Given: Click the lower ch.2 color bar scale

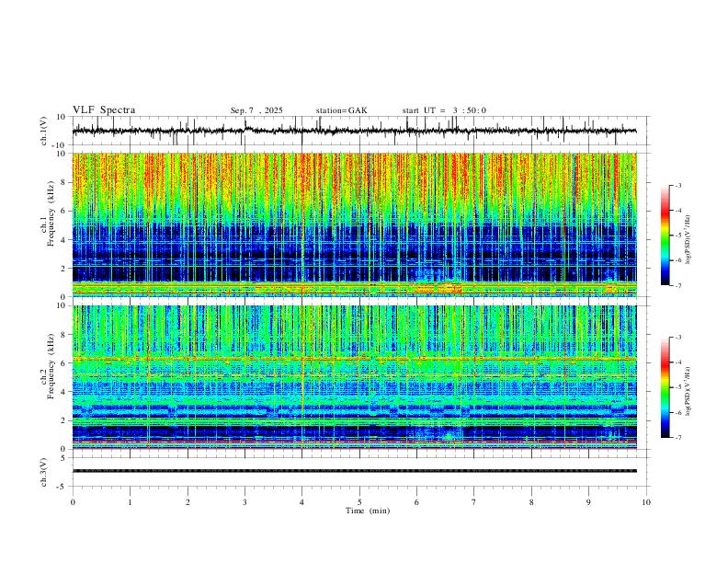Looking at the screenshot, I should (x=665, y=387).
